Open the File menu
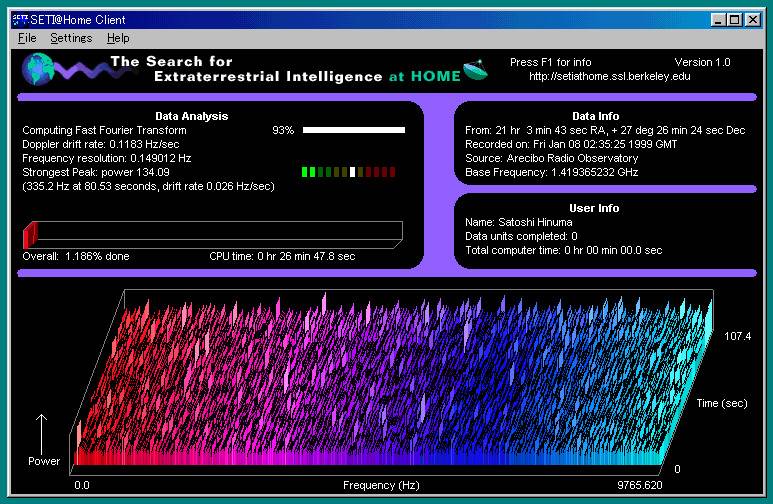 point(27,38)
